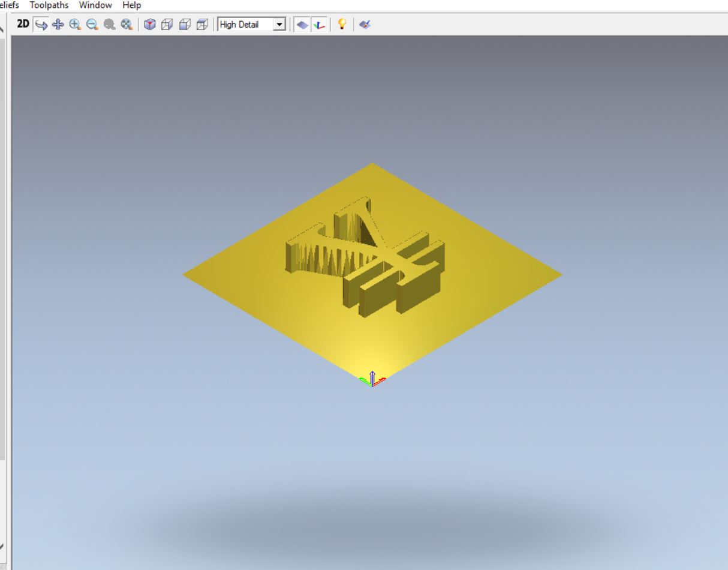Viewport: 728px width, 570px height.
Task: Click the colour shading paint icon
Action: (x=365, y=25)
